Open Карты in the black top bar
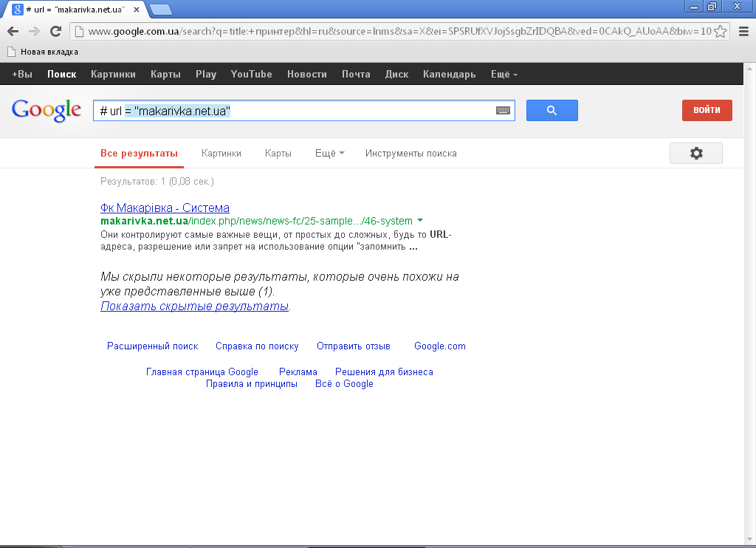This screenshot has height=548, width=756. (165, 75)
